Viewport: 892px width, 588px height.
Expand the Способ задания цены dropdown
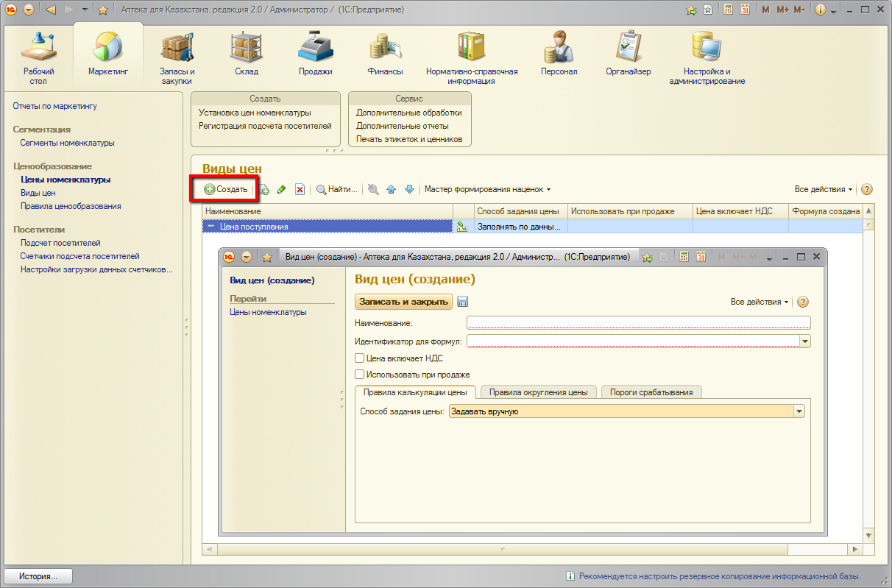[799, 411]
